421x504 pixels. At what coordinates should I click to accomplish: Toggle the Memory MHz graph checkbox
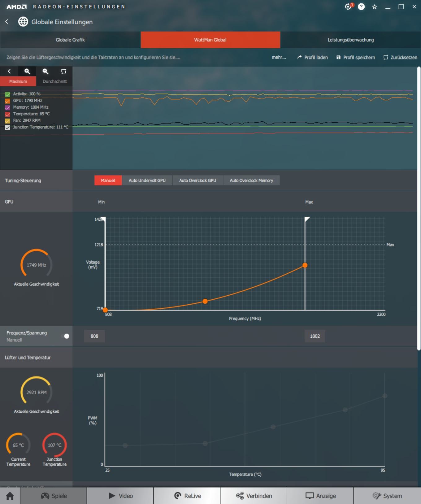[x=7, y=107]
